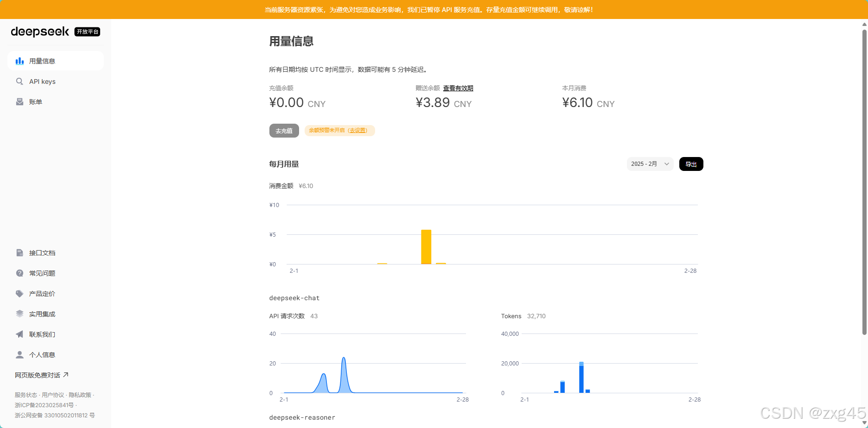Click the 查看有效期 link
Screen dimensions: 868x428
[458, 88]
